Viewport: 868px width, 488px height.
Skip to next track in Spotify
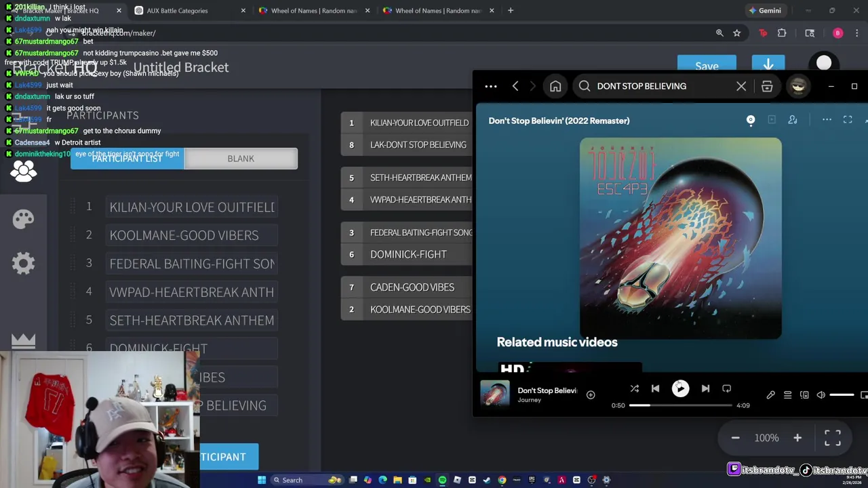[705, 388]
